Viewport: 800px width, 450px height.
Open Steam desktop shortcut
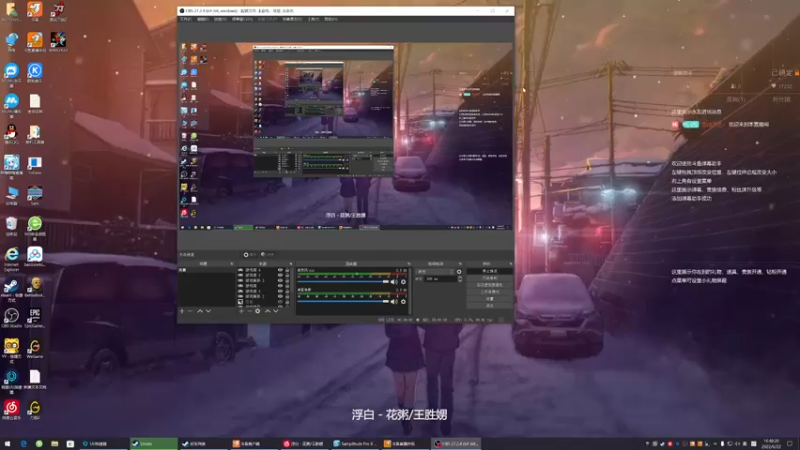(11, 287)
